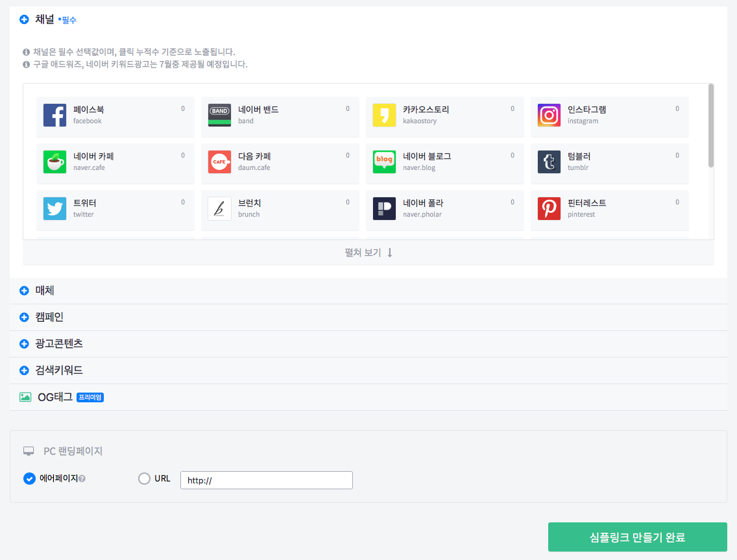Click the 프리미엄 badge
737x560 pixels.
(x=90, y=397)
